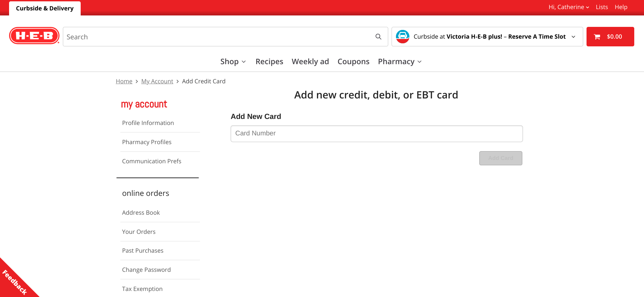Click the $0.00 cart button
Viewport: 644px width, 297px height.
click(x=610, y=37)
